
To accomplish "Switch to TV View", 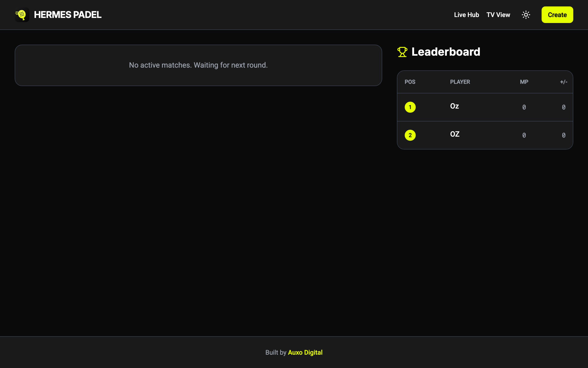I will point(498,15).
